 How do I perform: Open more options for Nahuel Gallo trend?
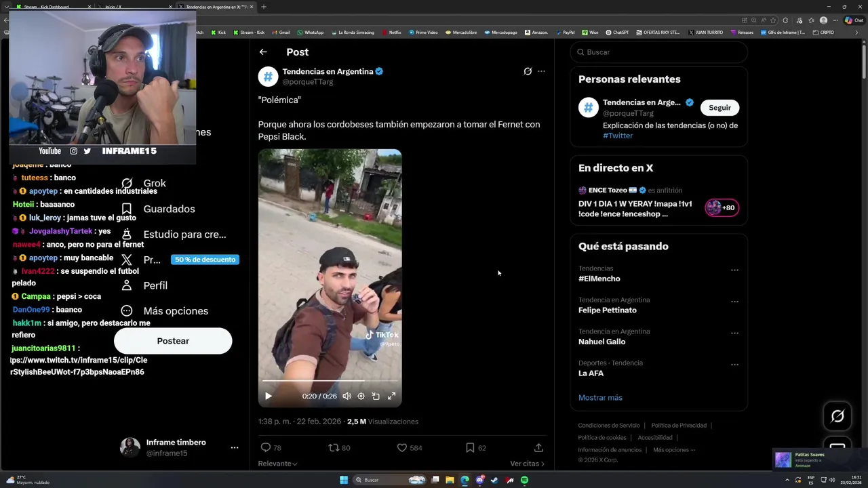pyautogui.click(x=734, y=333)
